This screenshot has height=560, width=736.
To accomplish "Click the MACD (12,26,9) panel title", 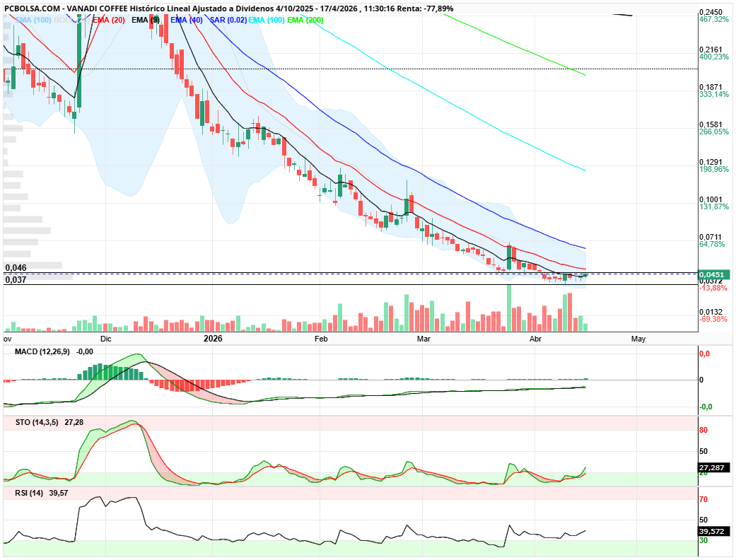I will (37, 351).
